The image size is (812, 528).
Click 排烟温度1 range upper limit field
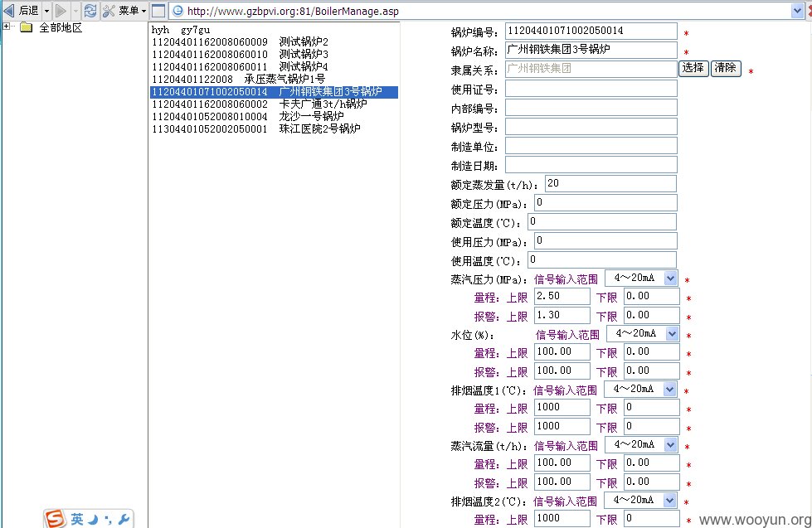point(562,407)
